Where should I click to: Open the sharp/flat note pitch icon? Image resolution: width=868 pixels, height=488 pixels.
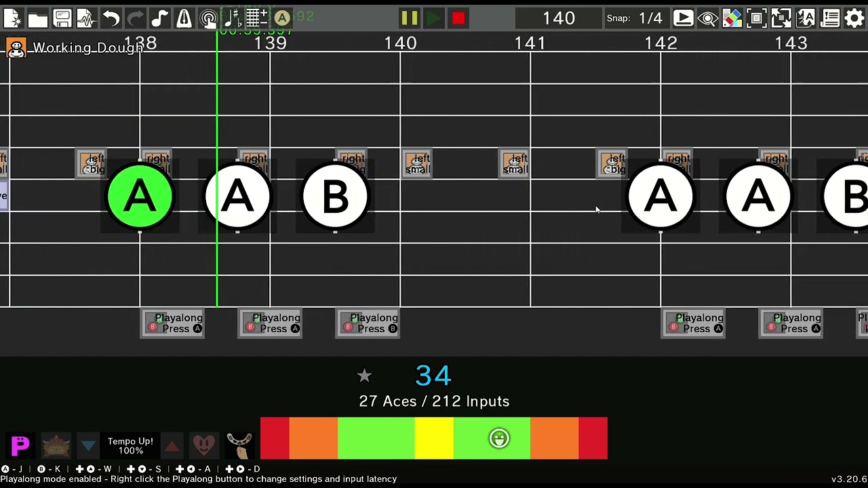[x=233, y=18]
